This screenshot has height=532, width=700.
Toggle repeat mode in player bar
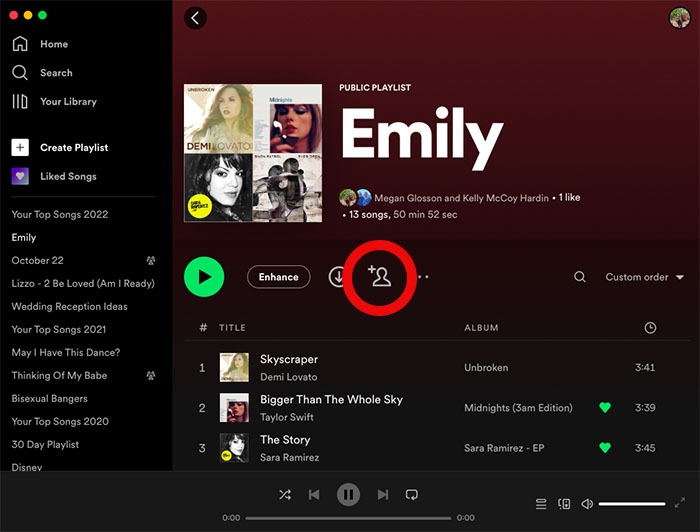tap(412, 495)
